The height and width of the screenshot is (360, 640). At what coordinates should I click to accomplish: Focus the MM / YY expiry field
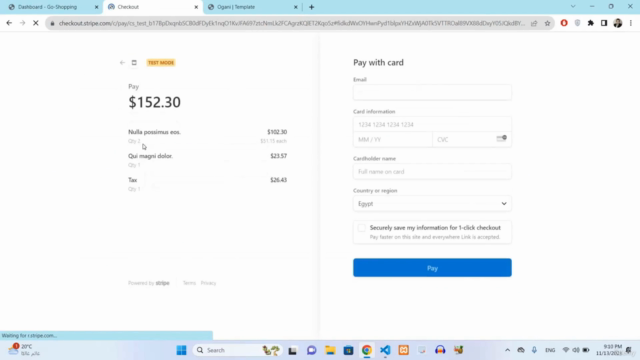pos(393,140)
